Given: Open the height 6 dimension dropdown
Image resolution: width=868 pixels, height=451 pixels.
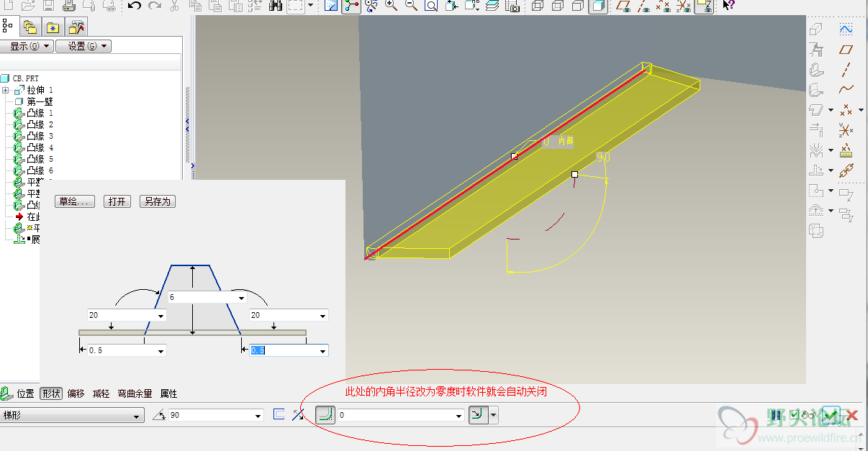Looking at the screenshot, I should tap(242, 297).
